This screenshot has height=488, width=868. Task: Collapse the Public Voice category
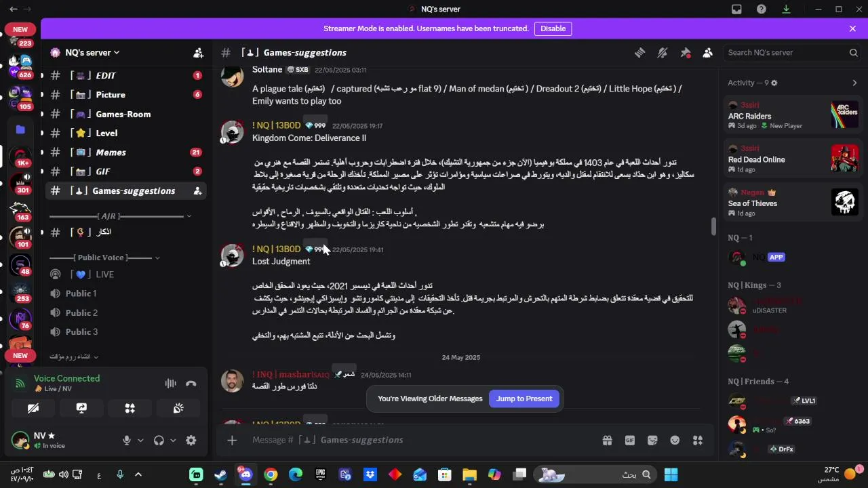(x=105, y=258)
